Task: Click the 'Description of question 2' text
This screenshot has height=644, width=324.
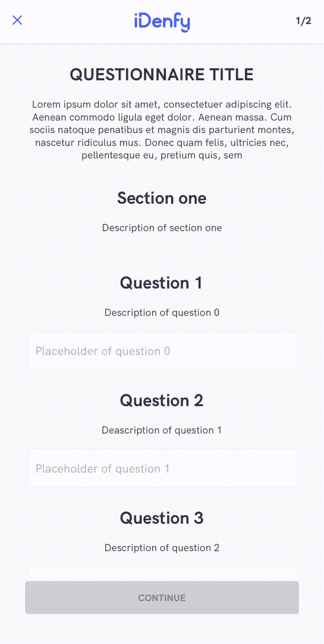Action: (162, 548)
